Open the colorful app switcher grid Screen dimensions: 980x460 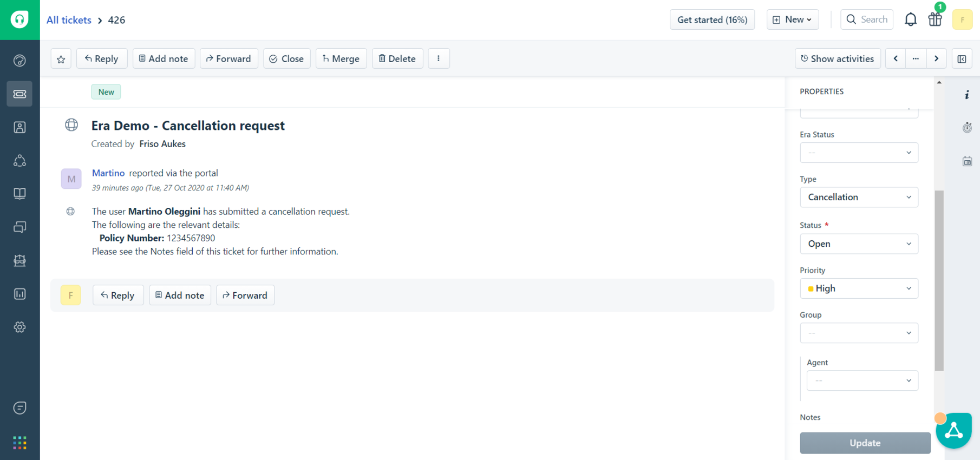point(19,443)
